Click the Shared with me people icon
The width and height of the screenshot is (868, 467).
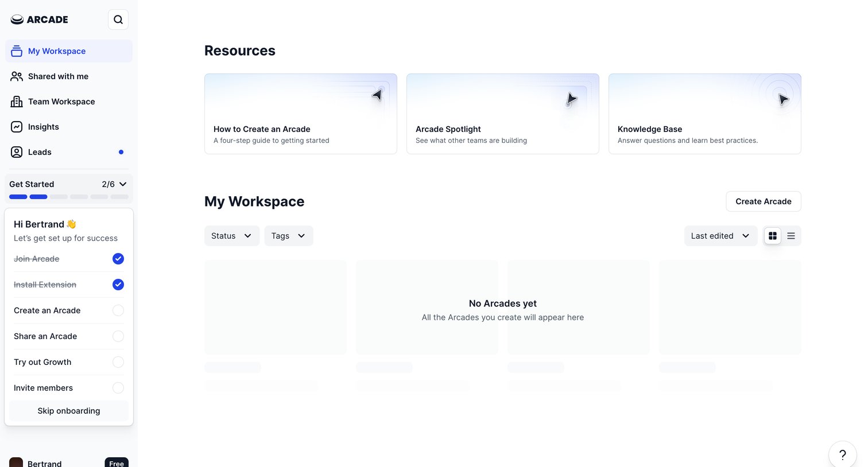click(x=17, y=76)
